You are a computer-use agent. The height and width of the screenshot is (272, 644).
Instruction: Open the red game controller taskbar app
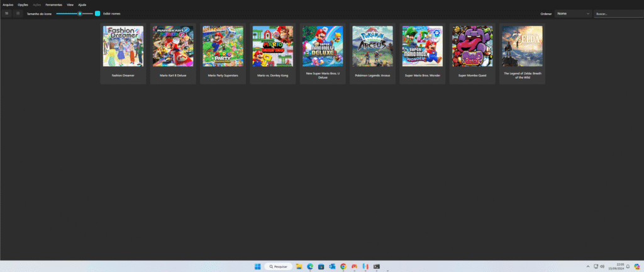click(355, 266)
